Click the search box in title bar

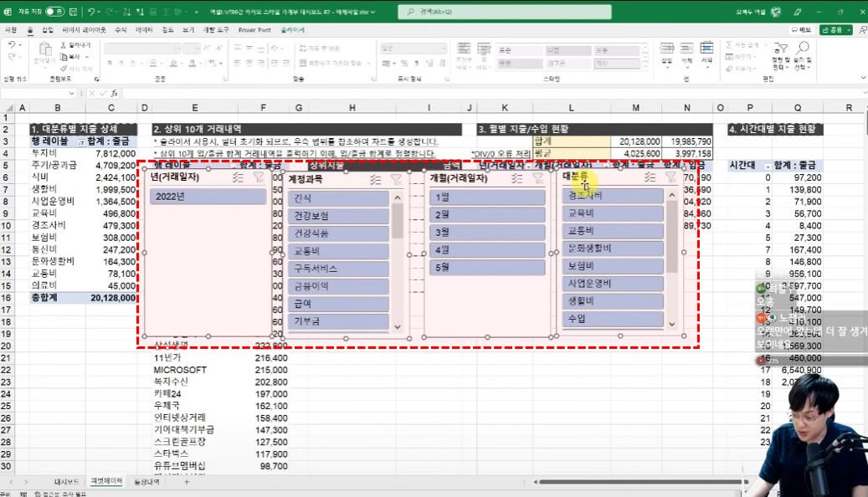(485, 12)
